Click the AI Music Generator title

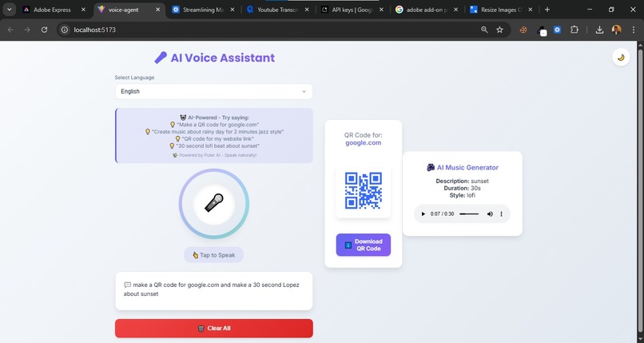463,167
